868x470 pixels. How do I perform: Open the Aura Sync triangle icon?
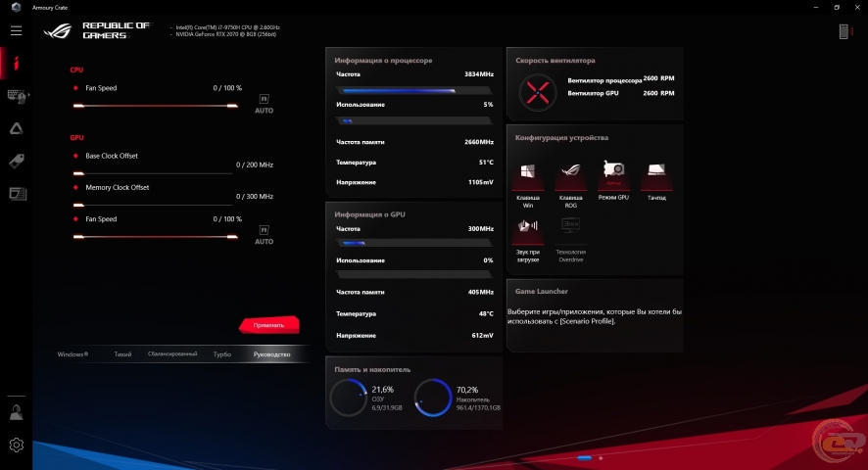pyautogui.click(x=16, y=128)
